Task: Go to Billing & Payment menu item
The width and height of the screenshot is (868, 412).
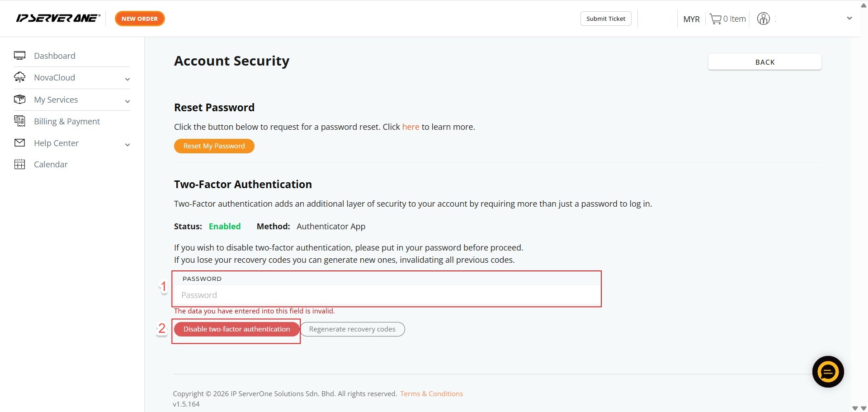Action: pos(67,121)
